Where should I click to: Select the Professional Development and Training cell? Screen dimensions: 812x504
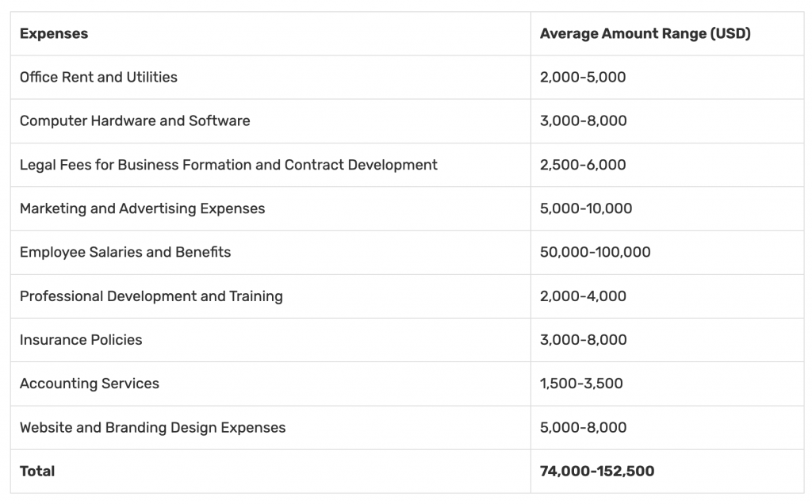point(151,296)
